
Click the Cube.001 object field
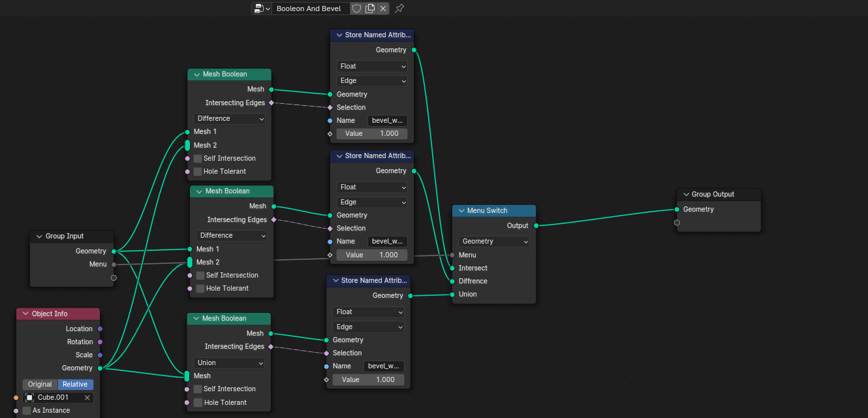58,397
